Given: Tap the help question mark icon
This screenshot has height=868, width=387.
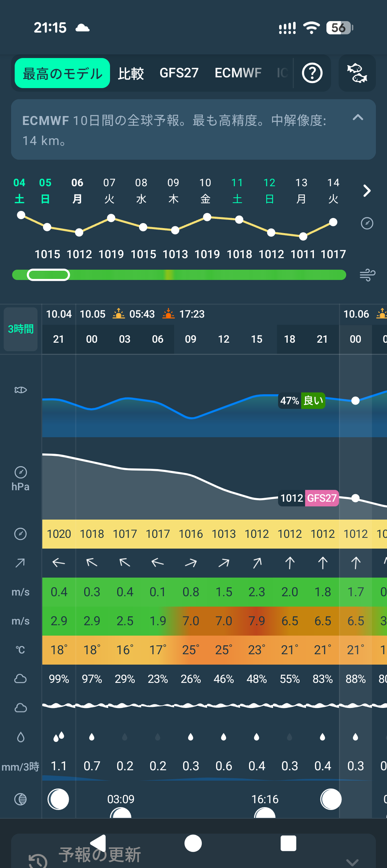Looking at the screenshot, I should 312,73.
